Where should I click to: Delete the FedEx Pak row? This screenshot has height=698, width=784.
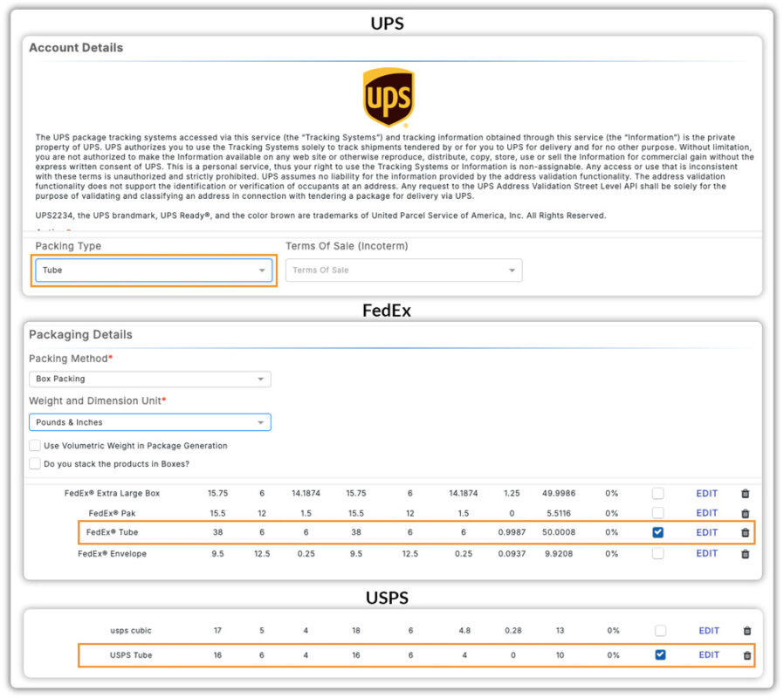pyautogui.click(x=745, y=513)
